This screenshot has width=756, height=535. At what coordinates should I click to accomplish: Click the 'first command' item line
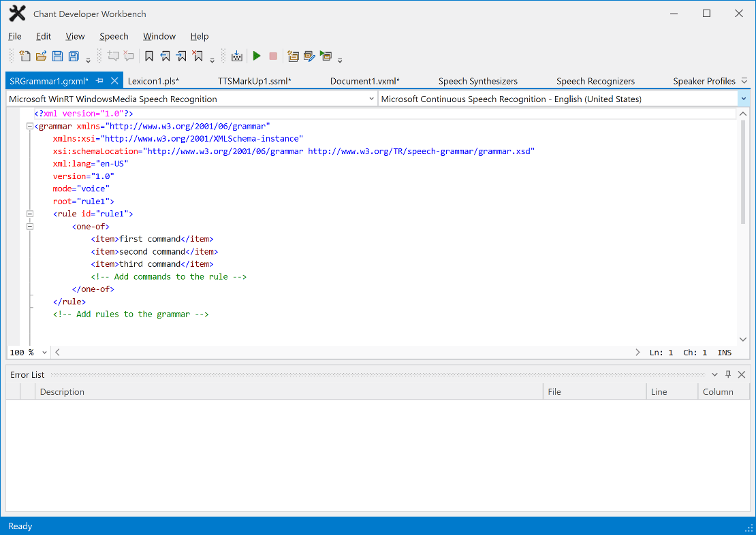click(x=152, y=239)
